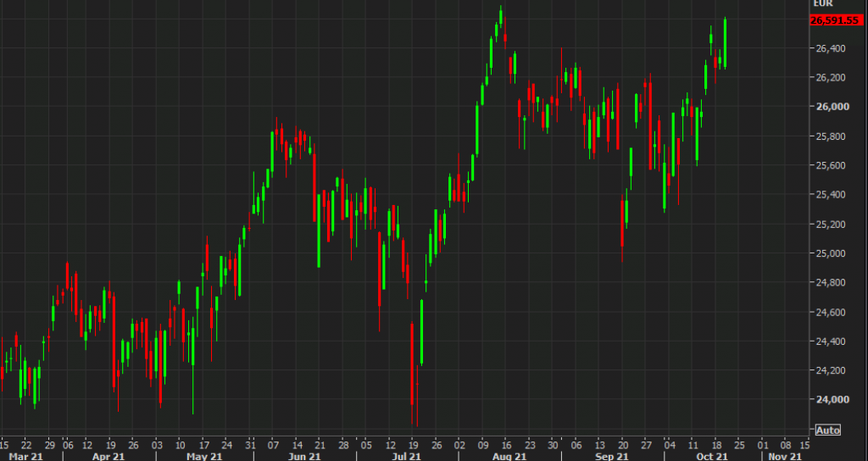Select the Oct 21 month label
This screenshot has width=868, height=461.
[x=712, y=457]
